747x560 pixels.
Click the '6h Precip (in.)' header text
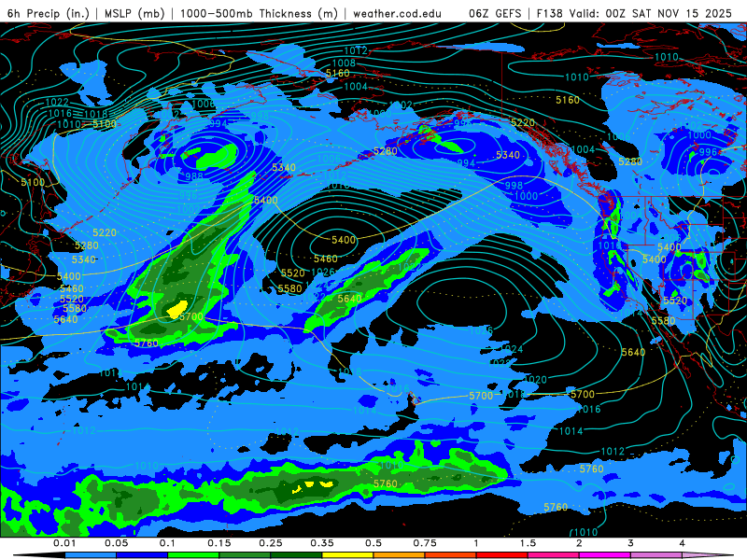point(49,13)
